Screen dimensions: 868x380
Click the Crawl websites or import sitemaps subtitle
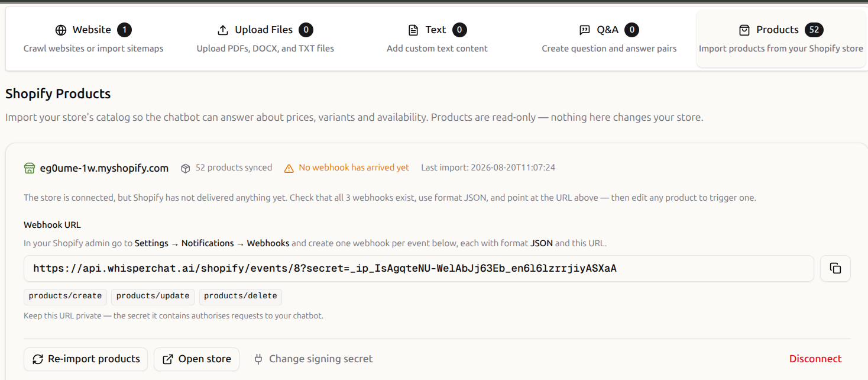93,49
